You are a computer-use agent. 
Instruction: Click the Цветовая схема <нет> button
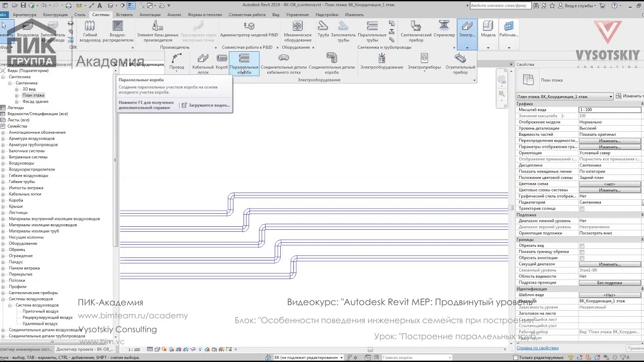pos(610,184)
